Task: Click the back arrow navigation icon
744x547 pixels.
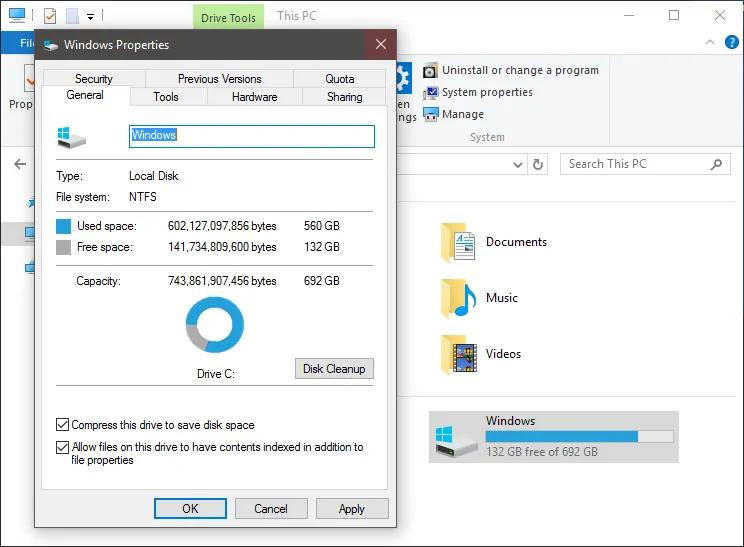Action: (20, 164)
